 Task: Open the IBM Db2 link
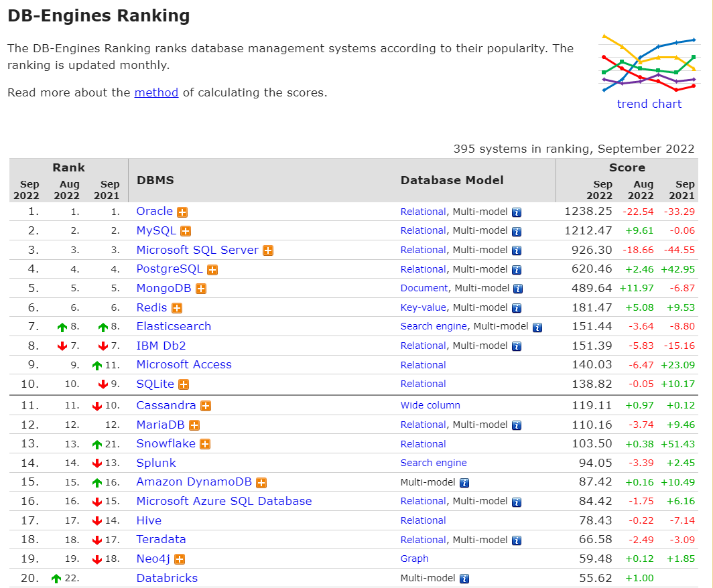(161, 346)
